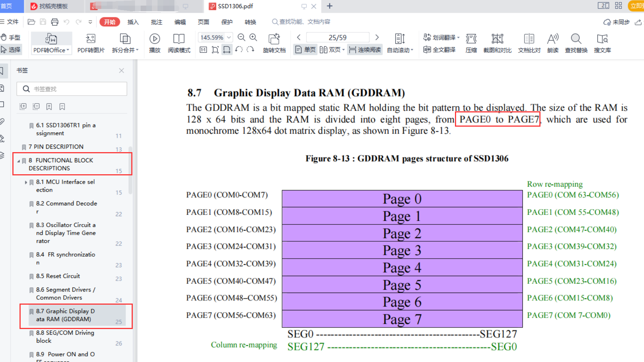
Task: Click the PDF转图片 tool
Action: 91,43
